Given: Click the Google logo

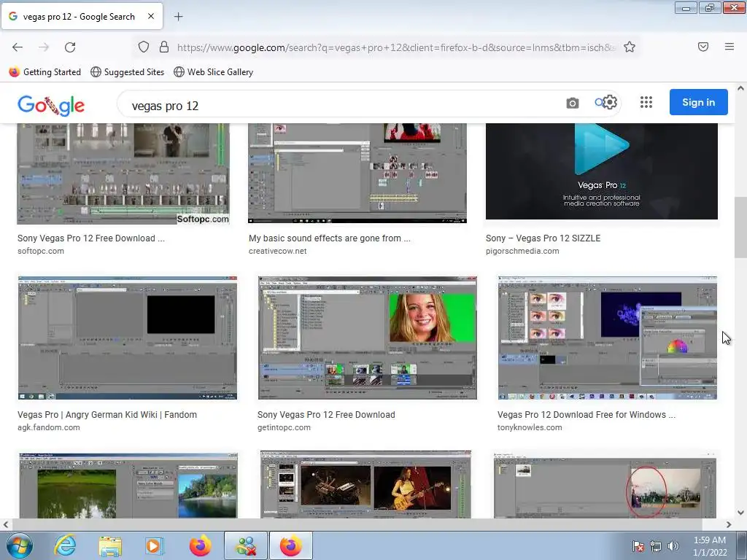Looking at the screenshot, I should click(51, 105).
